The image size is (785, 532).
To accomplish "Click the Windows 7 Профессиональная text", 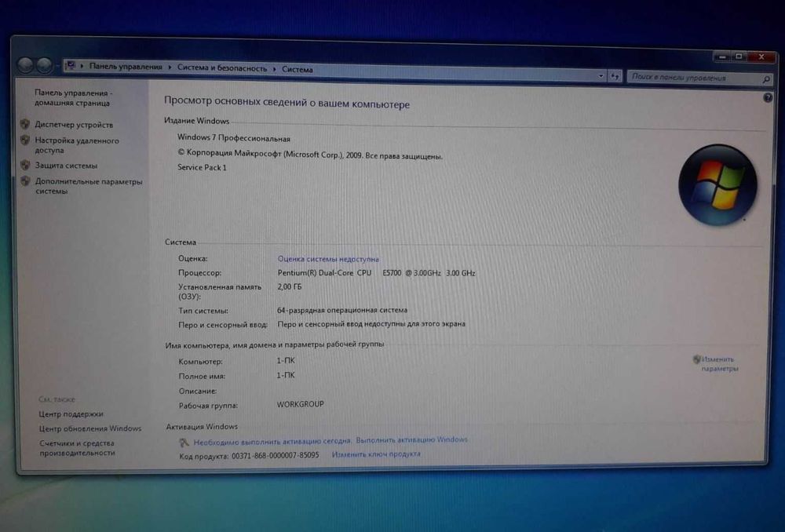I will click(x=233, y=137).
